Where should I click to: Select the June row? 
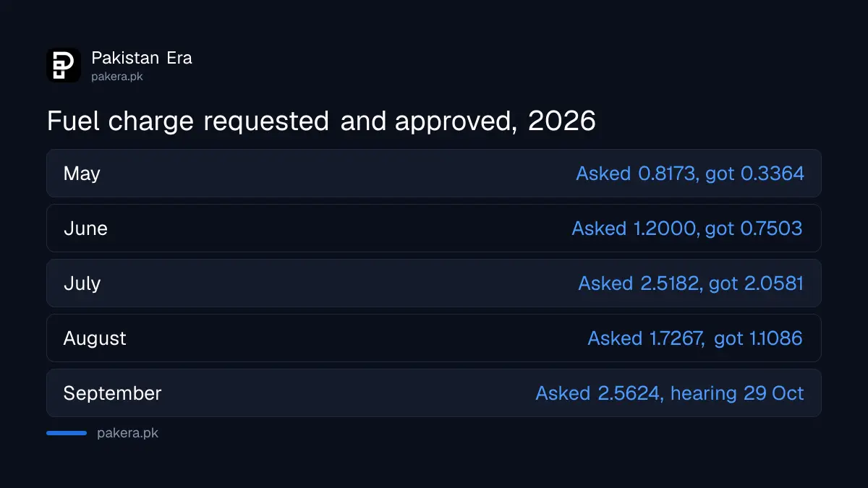(x=434, y=228)
